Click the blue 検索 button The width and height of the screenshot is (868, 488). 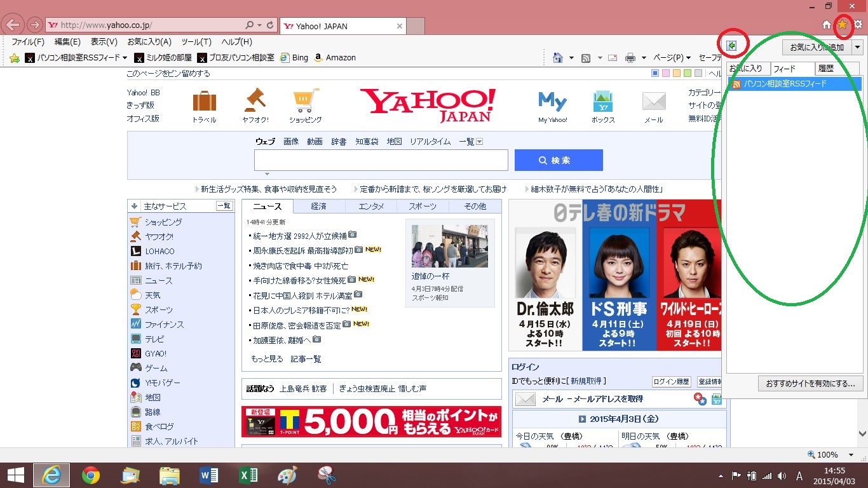coord(559,160)
